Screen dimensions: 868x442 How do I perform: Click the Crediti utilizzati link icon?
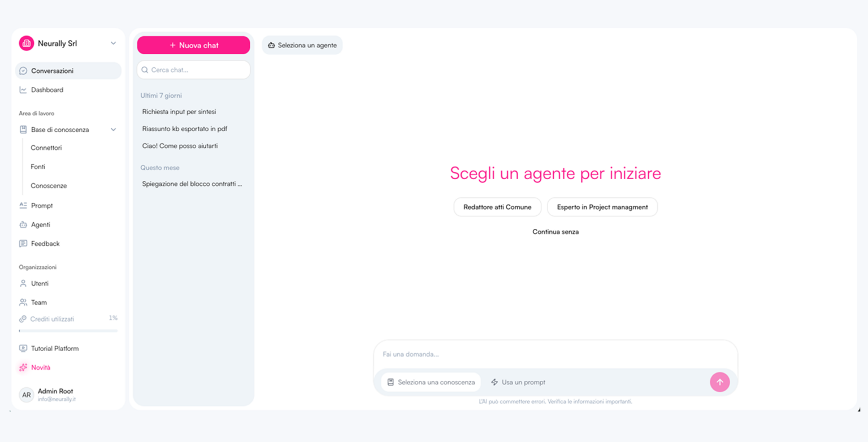23,319
